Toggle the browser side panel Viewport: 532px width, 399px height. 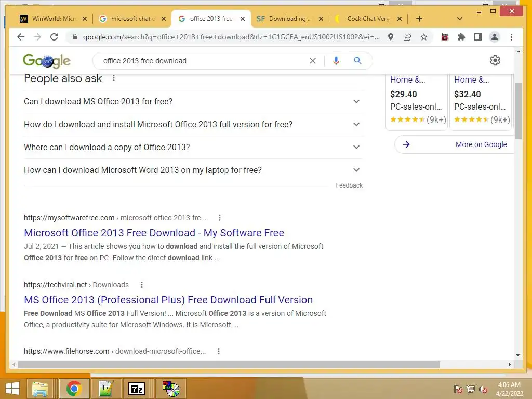[x=478, y=37]
